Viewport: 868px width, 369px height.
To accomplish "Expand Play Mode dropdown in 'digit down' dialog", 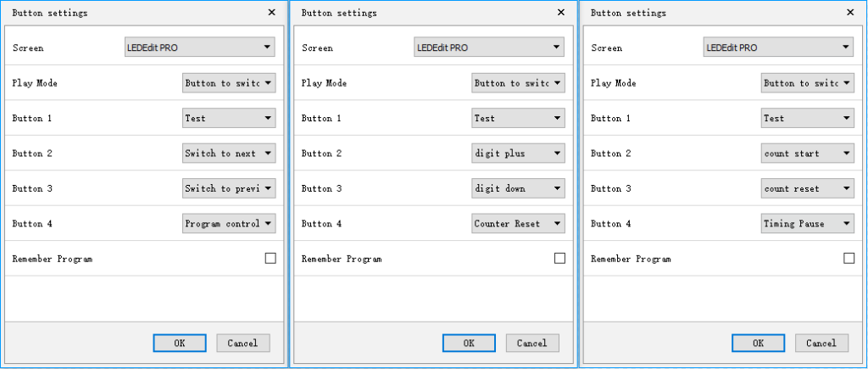I will (x=518, y=83).
